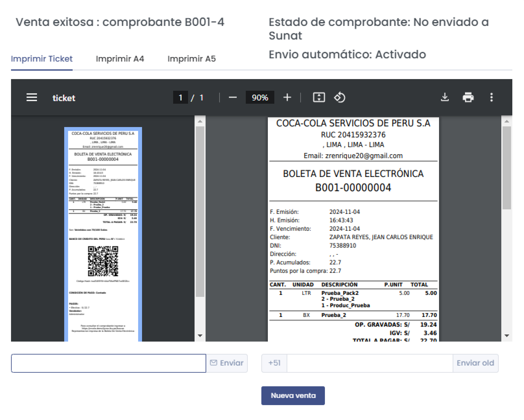Open the envelope Enviar send icon
Viewport: 524px width, 420px height.
pyautogui.click(x=213, y=363)
